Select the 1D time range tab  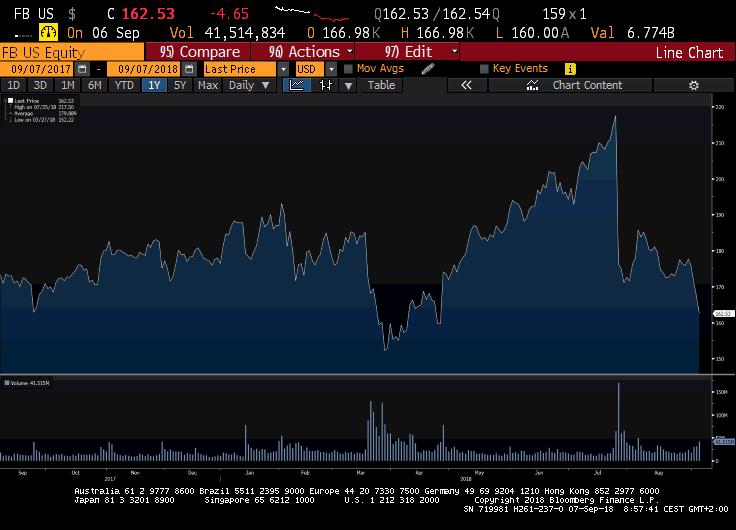pos(14,85)
